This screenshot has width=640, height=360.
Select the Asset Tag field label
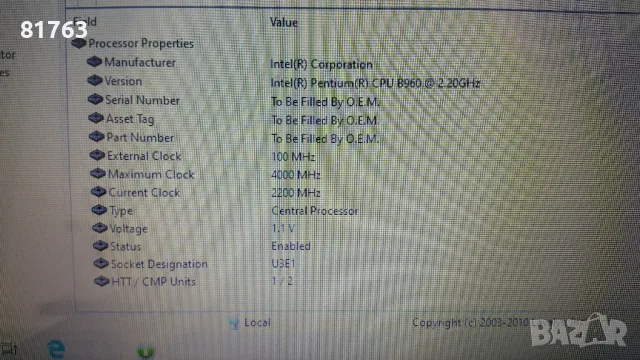pos(130,119)
